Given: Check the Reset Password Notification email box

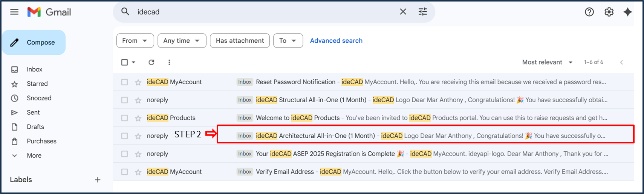Looking at the screenshot, I should click(125, 82).
